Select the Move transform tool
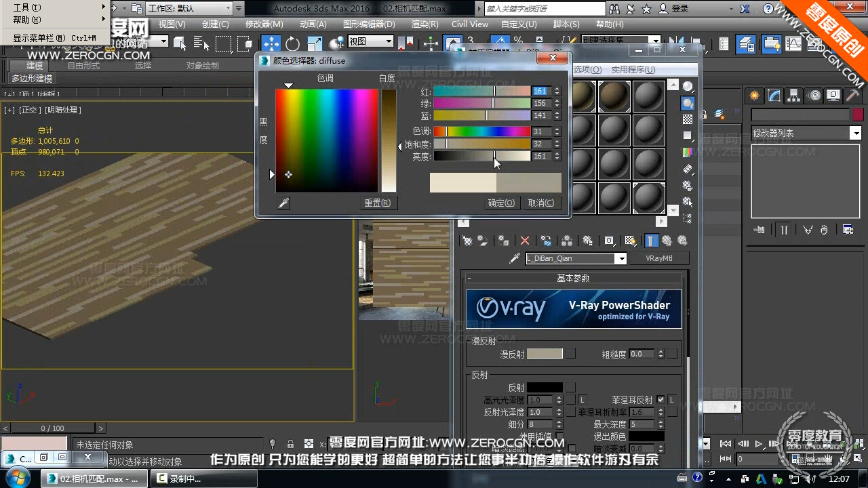This screenshot has height=488, width=868. 271,43
